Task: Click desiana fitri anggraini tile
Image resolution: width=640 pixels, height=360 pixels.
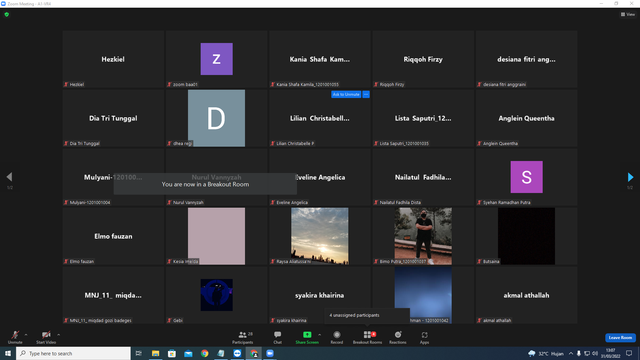Action: 527,59
